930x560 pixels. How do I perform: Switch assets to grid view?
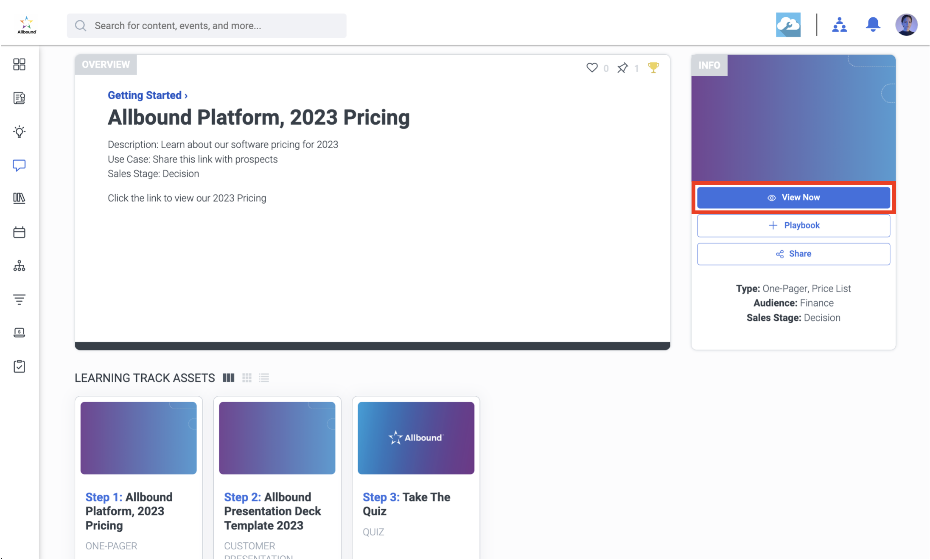coord(247,378)
